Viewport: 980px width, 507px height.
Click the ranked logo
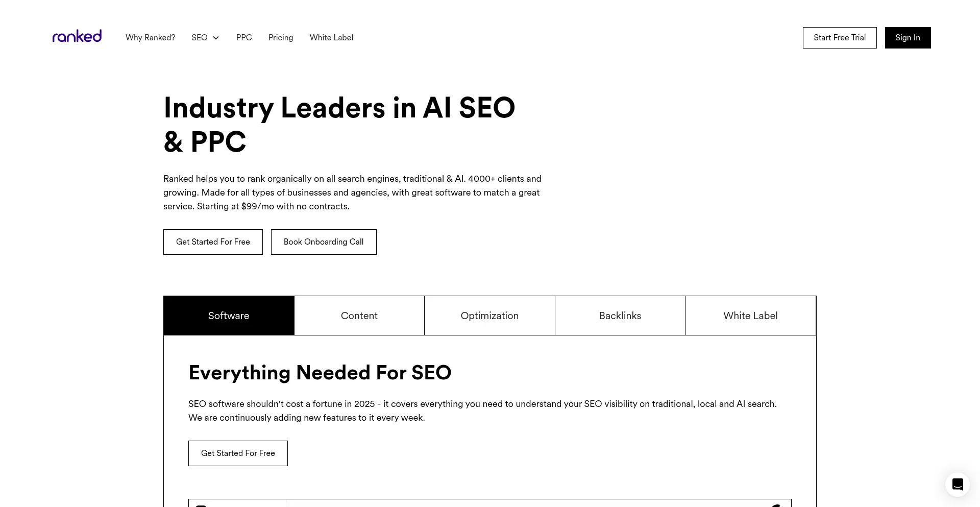pyautogui.click(x=77, y=36)
